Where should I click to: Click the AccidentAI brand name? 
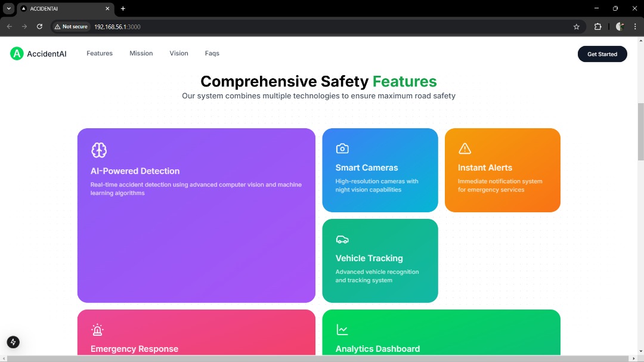coord(47,54)
